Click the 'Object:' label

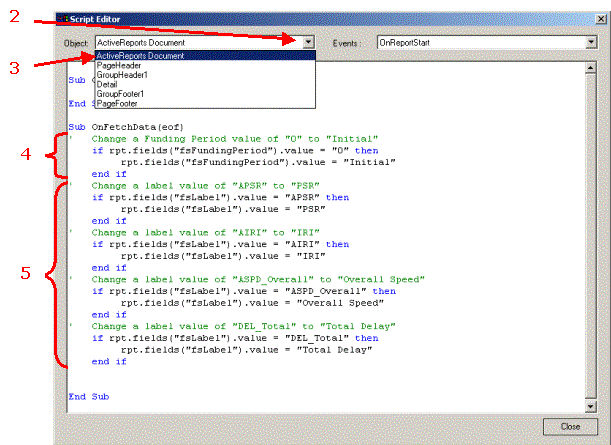[76, 43]
